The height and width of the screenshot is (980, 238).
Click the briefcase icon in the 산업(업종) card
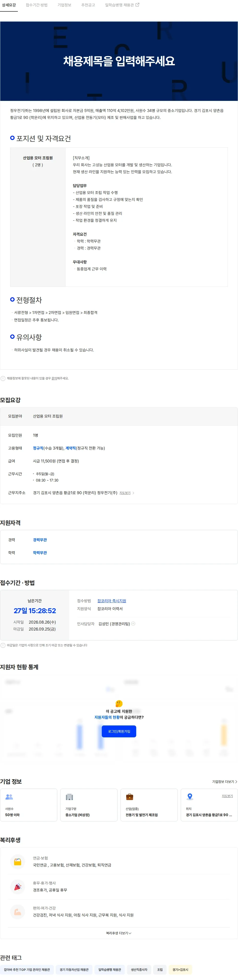click(x=129, y=797)
